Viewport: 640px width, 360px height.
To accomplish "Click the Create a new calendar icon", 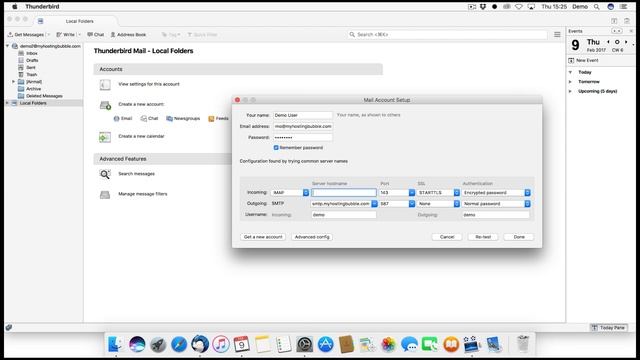I will 105,137.
